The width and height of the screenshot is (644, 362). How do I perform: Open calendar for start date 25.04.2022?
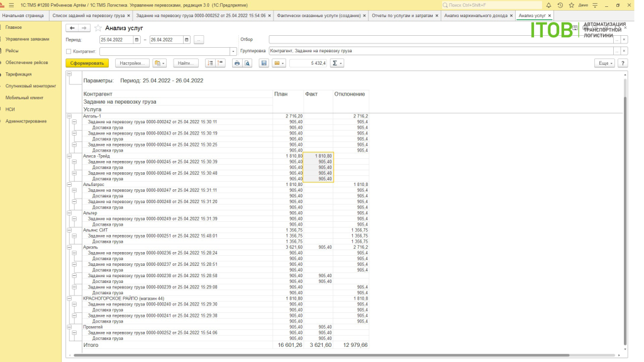[136, 40]
